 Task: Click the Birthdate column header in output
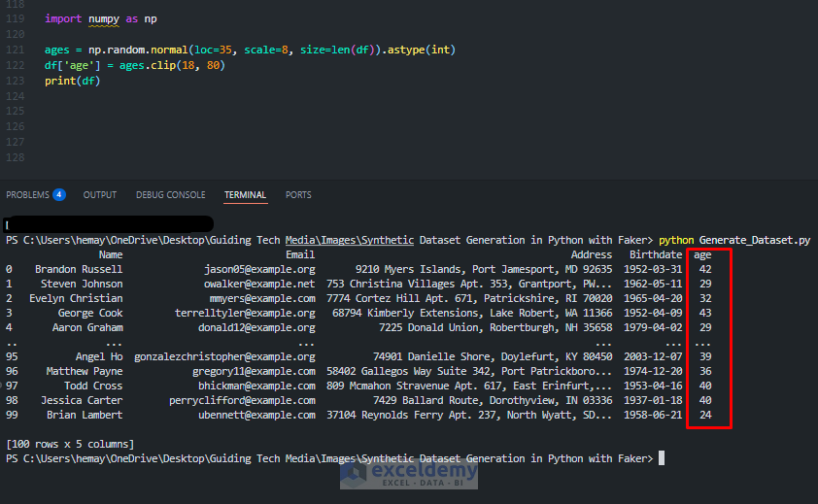coord(656,254)
